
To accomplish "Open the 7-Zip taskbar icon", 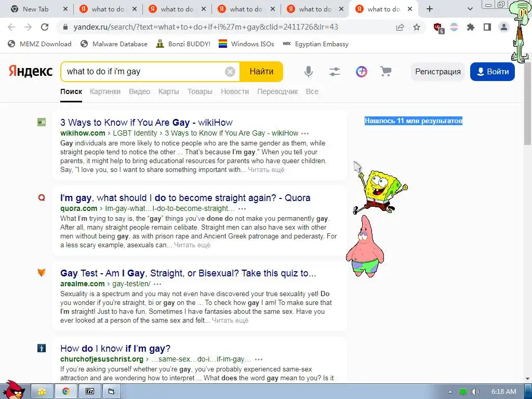I will pos(89,392).
